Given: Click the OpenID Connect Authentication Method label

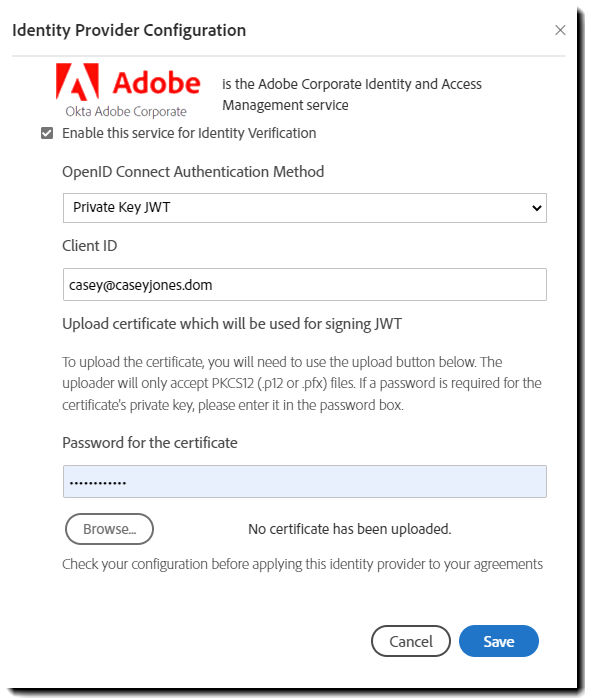Looking at the screenshot, I should 193,172.
